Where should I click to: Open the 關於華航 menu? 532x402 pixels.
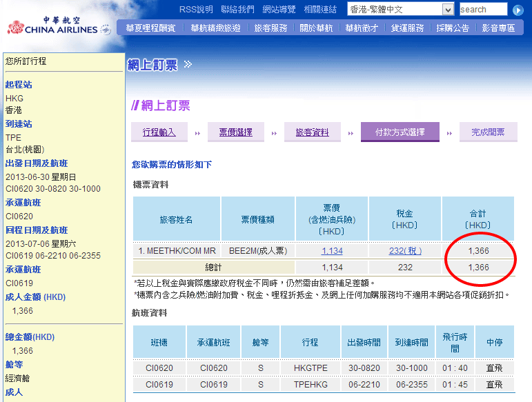pyautogui.click(x=316, y=28)
